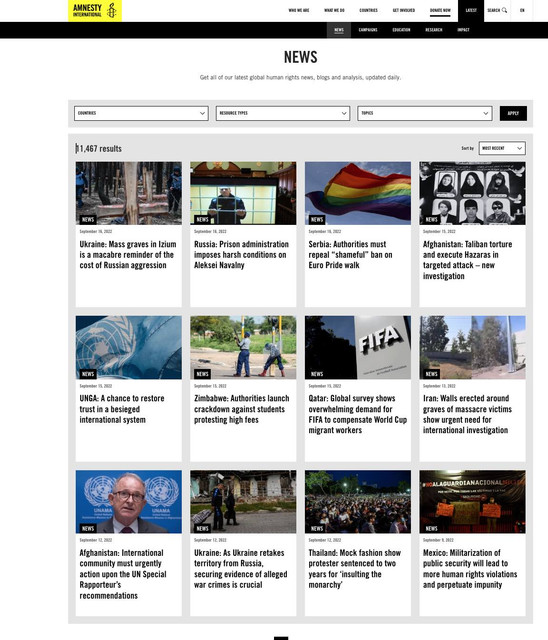Open Who We Are menu

click(299, 10)
